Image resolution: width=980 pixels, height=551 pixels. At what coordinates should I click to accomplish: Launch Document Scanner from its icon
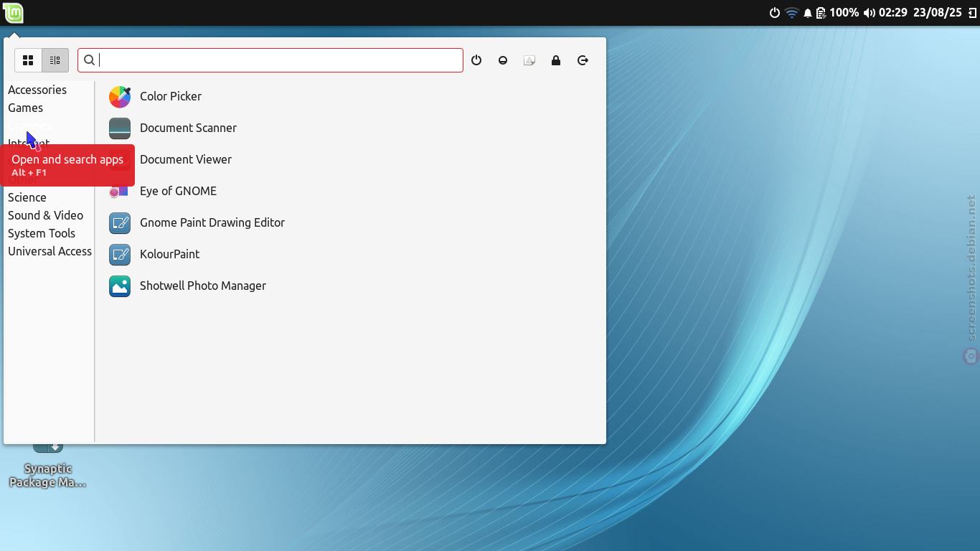(x=120, y=128)
